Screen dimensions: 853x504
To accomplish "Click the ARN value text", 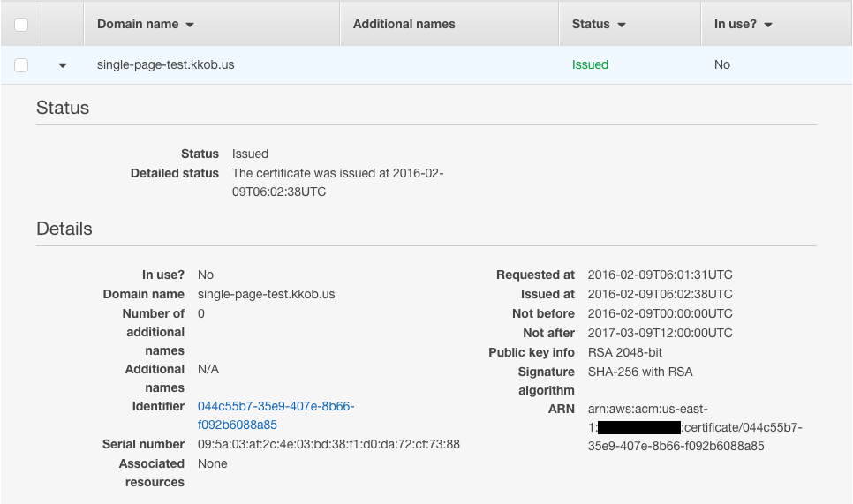I will [693, 428].
